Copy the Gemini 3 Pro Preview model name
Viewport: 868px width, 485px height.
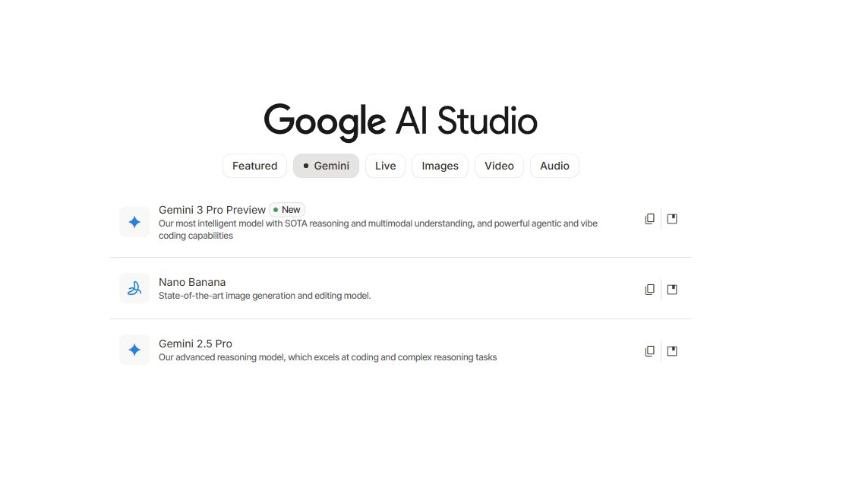coord(649,219)
